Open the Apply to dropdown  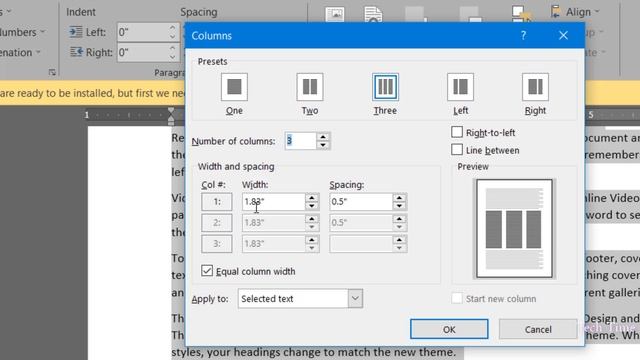pyautogui.click(x=355, y=298)
